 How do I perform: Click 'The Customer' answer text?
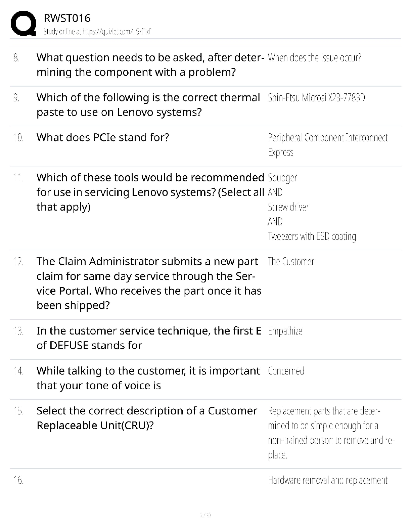[291, 261]
